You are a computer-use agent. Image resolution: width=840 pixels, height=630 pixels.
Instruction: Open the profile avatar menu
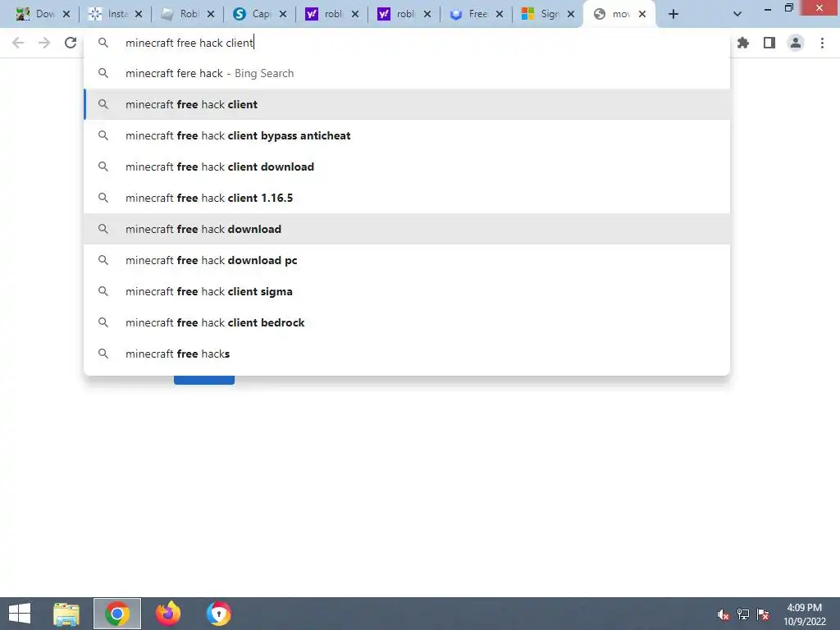pos(796,43)
